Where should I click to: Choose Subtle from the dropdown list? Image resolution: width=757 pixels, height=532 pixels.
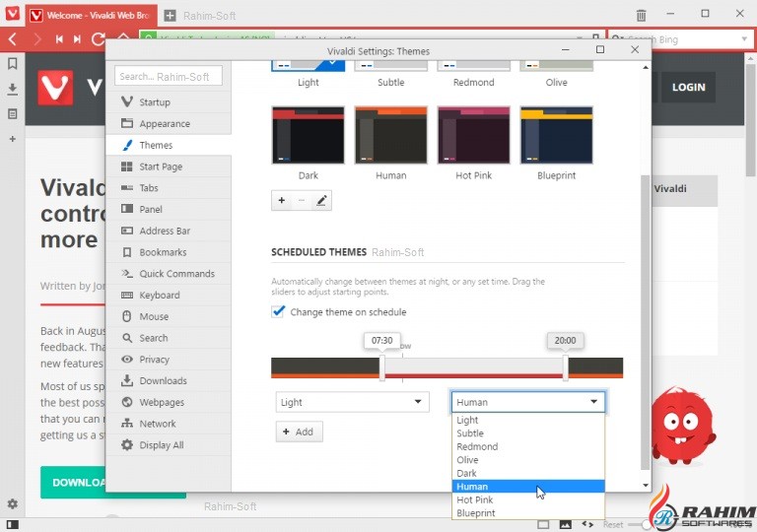(528, 433)
